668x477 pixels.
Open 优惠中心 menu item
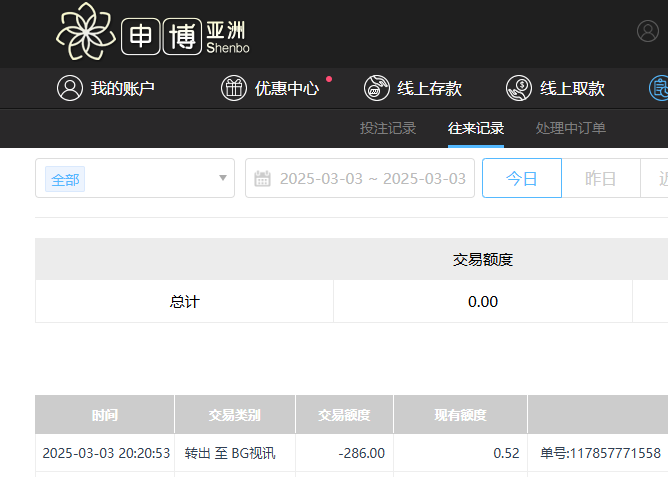(287, 89)
